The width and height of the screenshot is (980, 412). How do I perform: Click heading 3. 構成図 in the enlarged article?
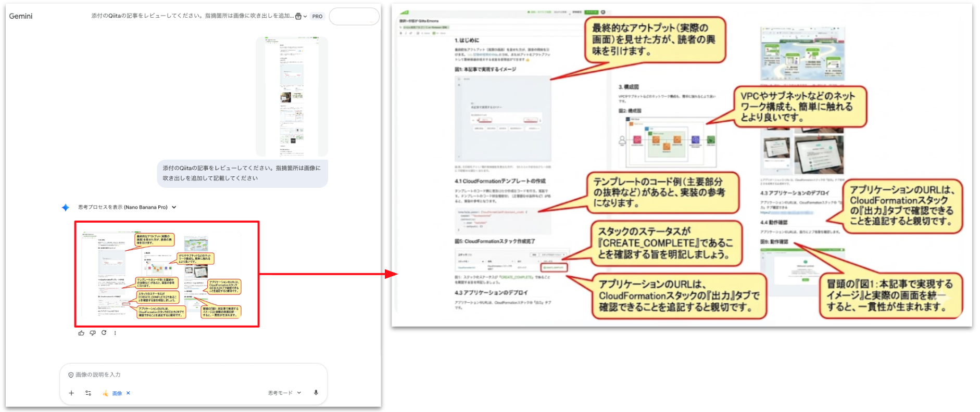pos(629,87)
